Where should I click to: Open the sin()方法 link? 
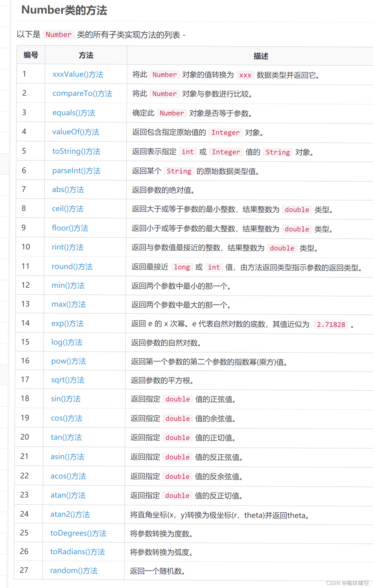[x=66, y=399]
